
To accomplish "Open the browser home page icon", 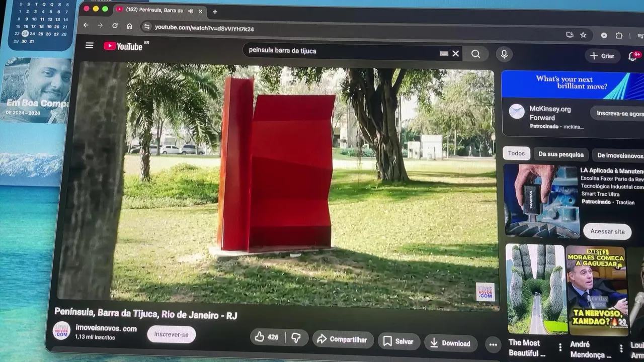I will 129,26.
